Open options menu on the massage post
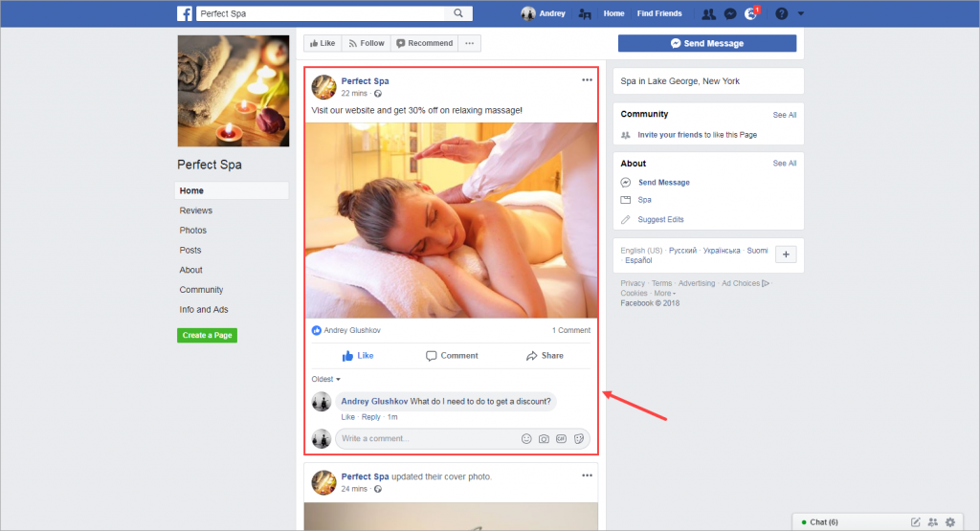 [587, 80]
